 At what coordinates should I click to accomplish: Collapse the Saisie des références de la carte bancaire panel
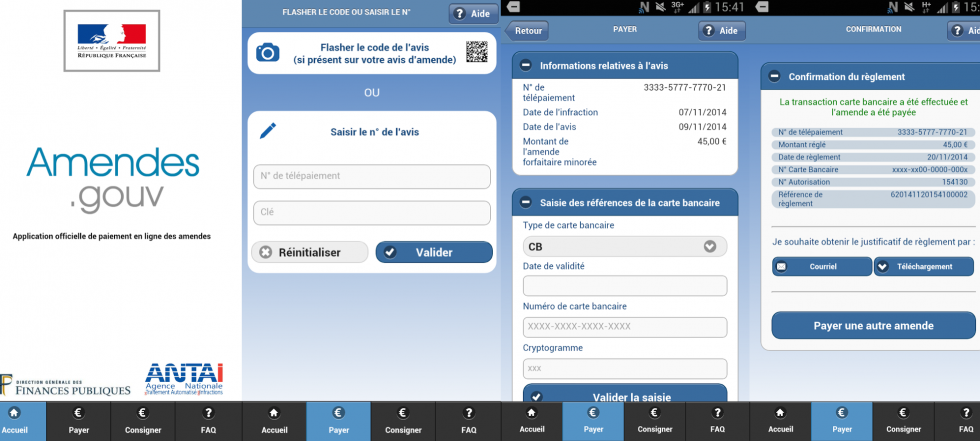click(x=526, y=202)
